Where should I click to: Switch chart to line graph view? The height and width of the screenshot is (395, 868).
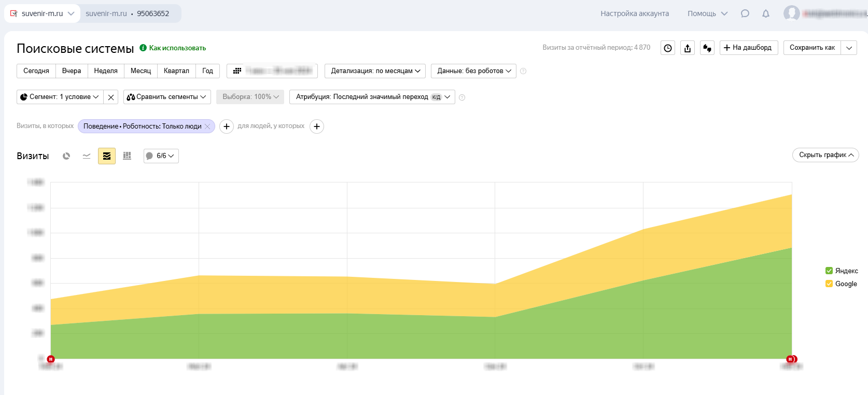click(x=87, y=156)
